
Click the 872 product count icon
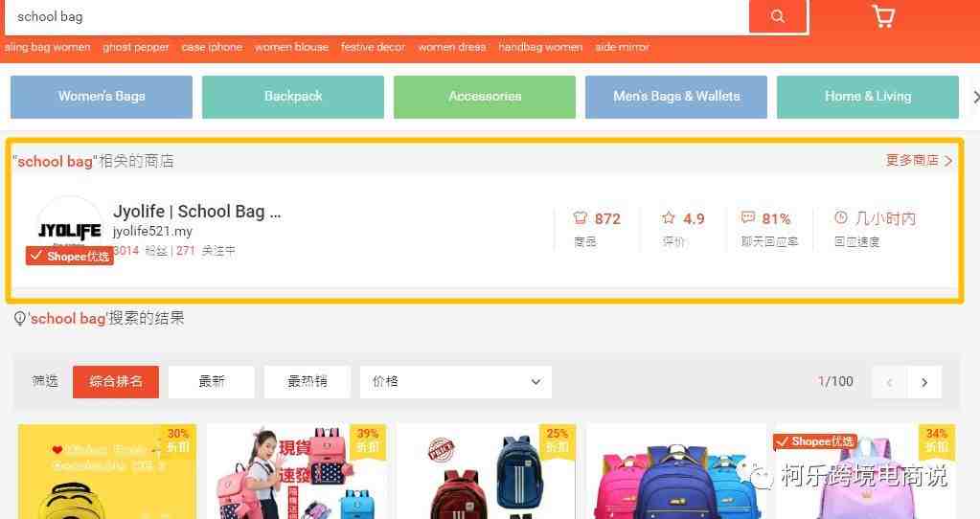tap(580, 218)
